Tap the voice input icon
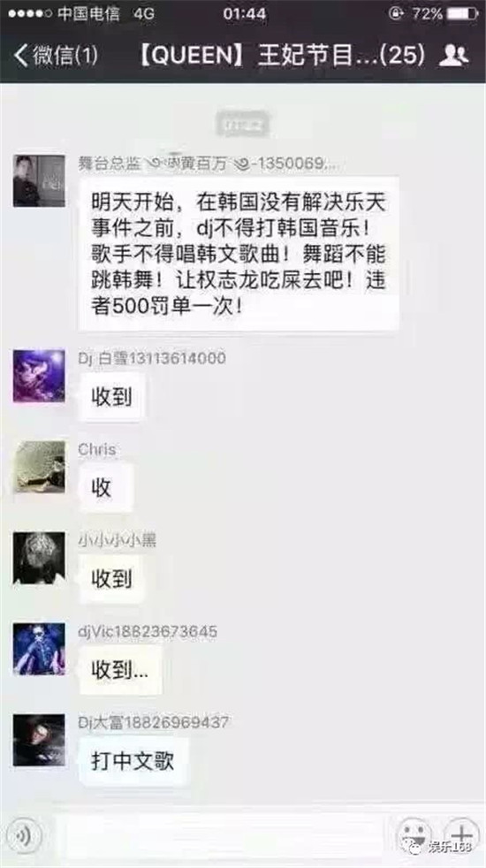This screenshot has height=868, width=486. (x=24, y=834)
